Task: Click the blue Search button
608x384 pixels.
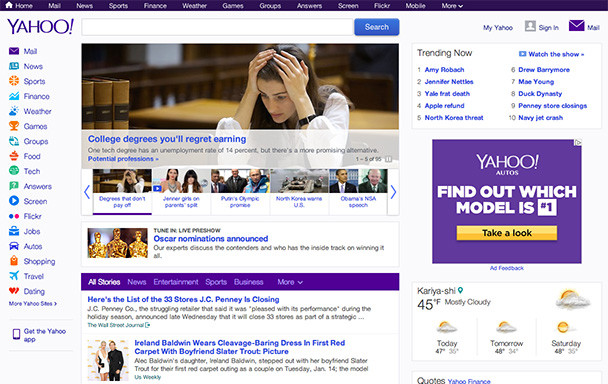Action: (x=377, y=27)
